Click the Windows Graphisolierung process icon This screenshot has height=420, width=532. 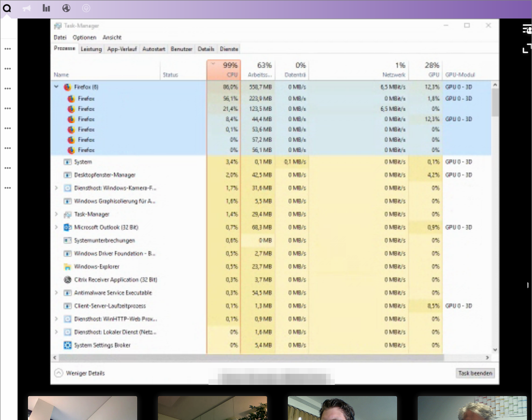pos(68,201)
